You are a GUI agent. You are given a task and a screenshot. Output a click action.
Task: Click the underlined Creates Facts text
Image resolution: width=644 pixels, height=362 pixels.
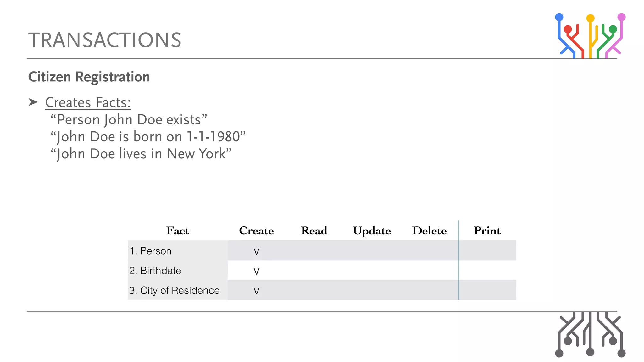pyautogui.click(x=88, y=102)
